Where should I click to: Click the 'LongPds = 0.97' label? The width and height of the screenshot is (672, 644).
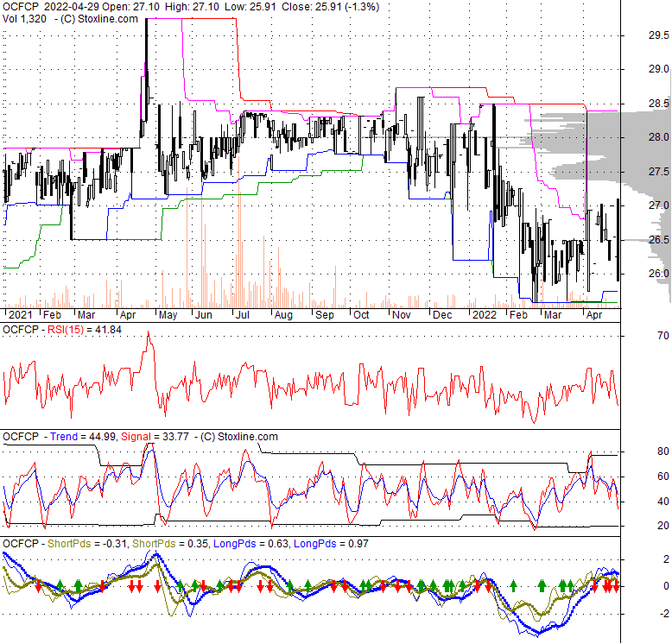tap(331, 544)
